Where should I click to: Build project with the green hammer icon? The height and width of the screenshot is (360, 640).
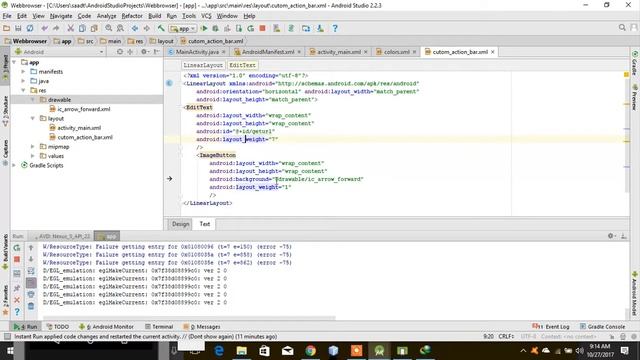click(161, 28)
